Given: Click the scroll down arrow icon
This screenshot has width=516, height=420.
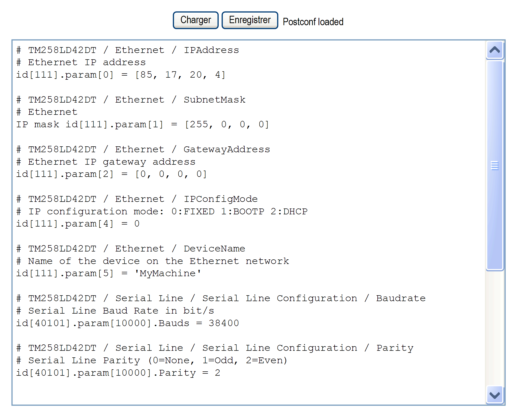Looking at the screenshot, I should tap(495, 395).
